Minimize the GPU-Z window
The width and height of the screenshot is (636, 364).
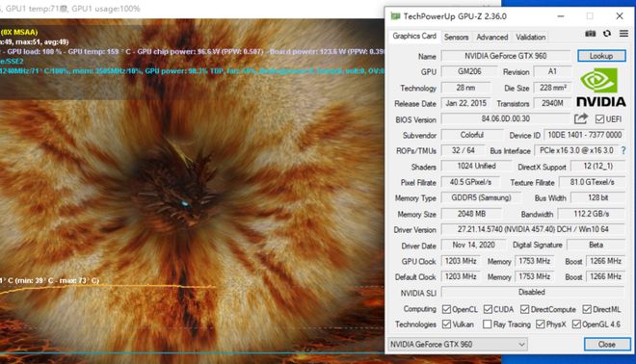click(x=561, y=16)
